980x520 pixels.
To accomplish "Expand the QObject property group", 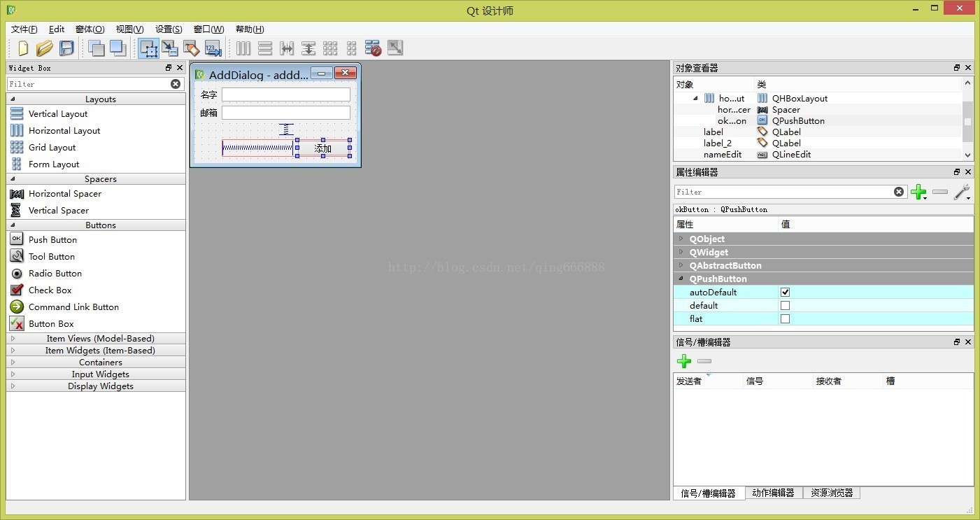I will coord(681,239).
